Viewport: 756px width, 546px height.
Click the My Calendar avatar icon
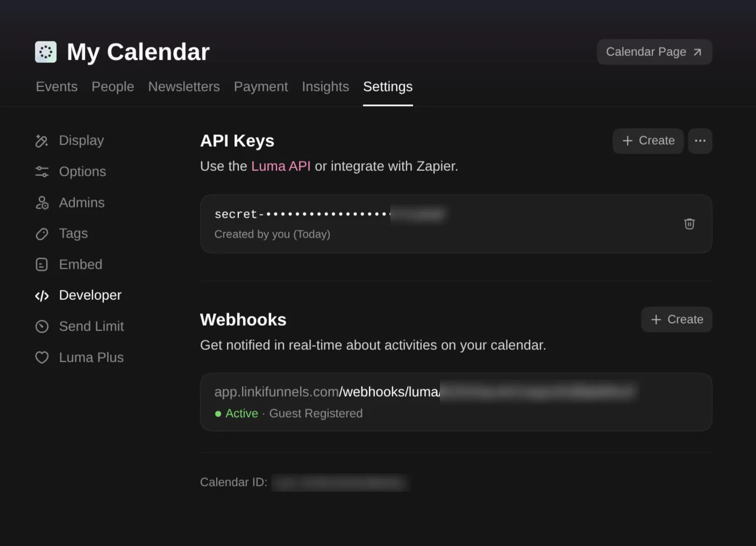[46, 52]
